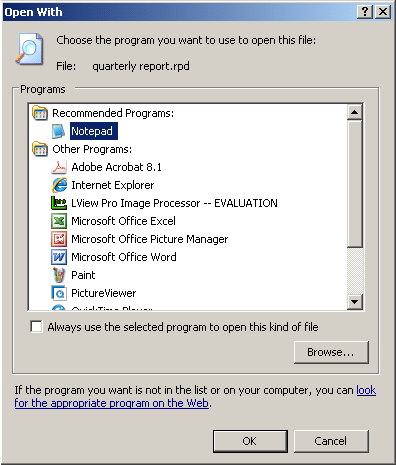The height and width of the screenshot is (465, 396).
Task: Choose the Microsoft Office Excel icon
Action: point(59,221)
